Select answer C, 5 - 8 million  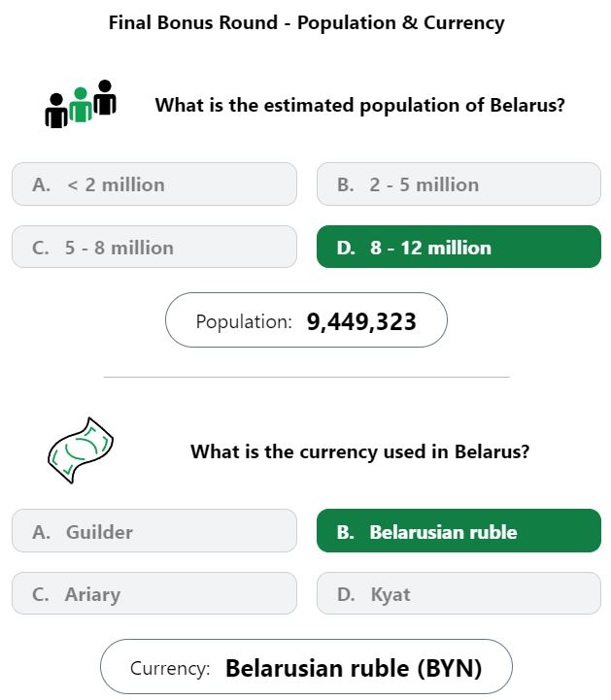pyautogui.click(x=154, y=247)
